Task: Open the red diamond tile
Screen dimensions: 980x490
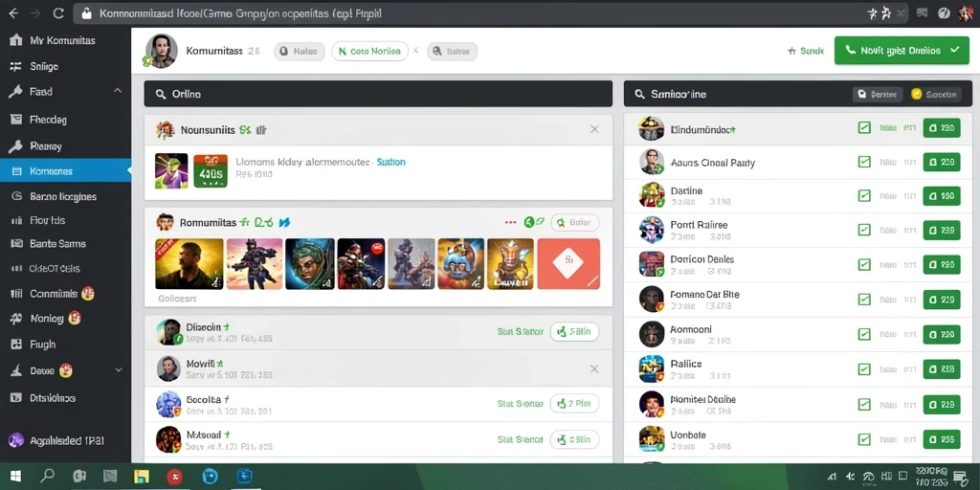Action: (568, 264)
